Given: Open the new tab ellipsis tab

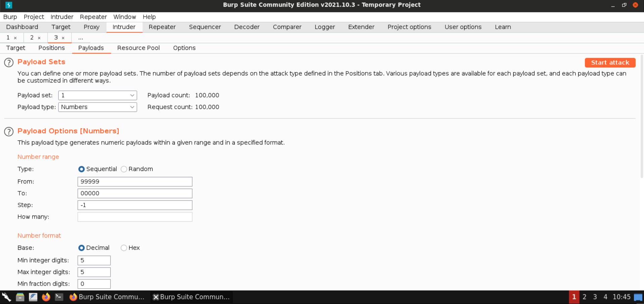Looking at the screenshot, I should [80, 38].
